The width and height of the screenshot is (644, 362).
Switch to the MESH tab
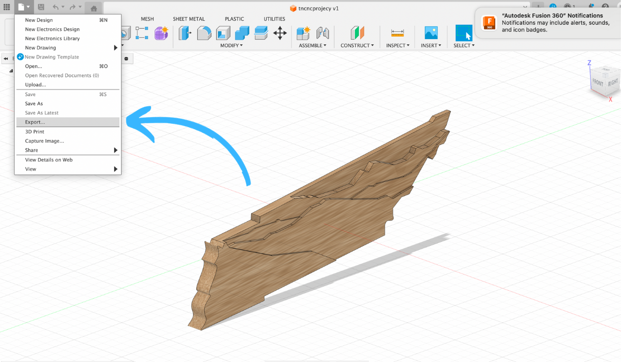coord(147,19)
